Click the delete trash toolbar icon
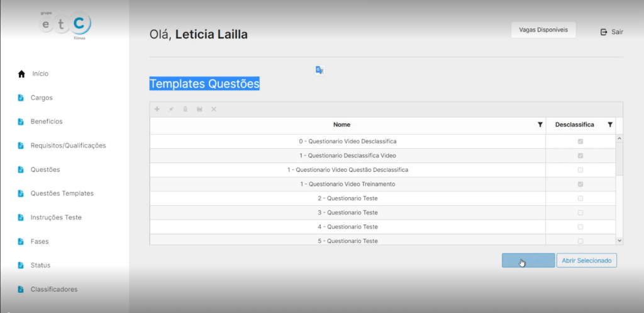644x313 pixels. point(185,110)
